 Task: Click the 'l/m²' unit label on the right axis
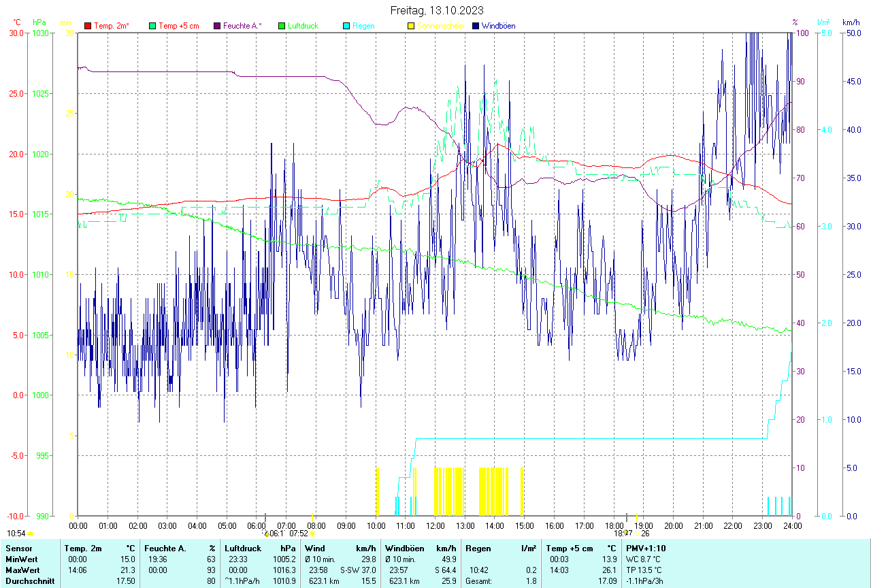pyautogui.click(x=823, y=22)
